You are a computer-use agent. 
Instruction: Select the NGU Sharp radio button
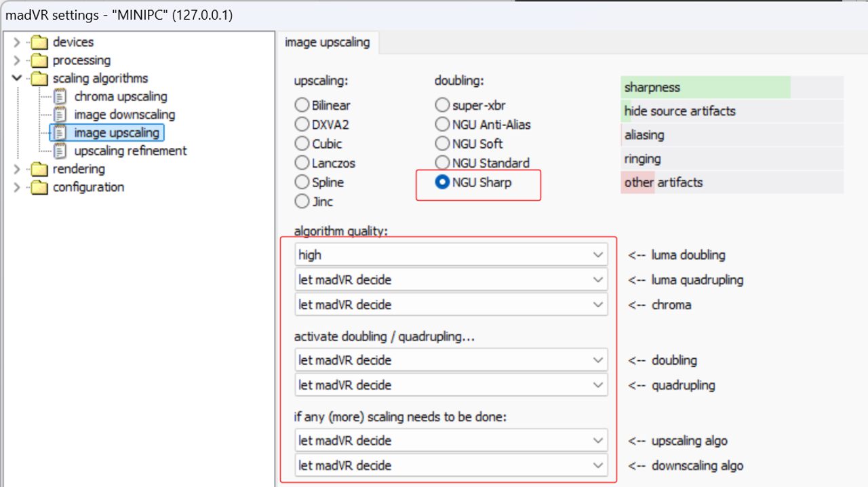(442, 182)
